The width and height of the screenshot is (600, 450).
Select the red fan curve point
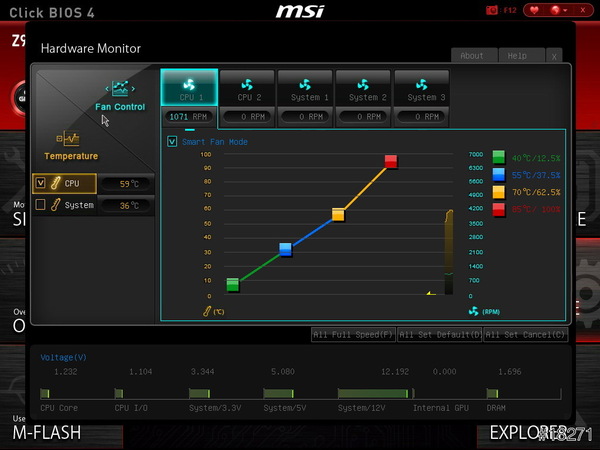[x=391, y=161]
